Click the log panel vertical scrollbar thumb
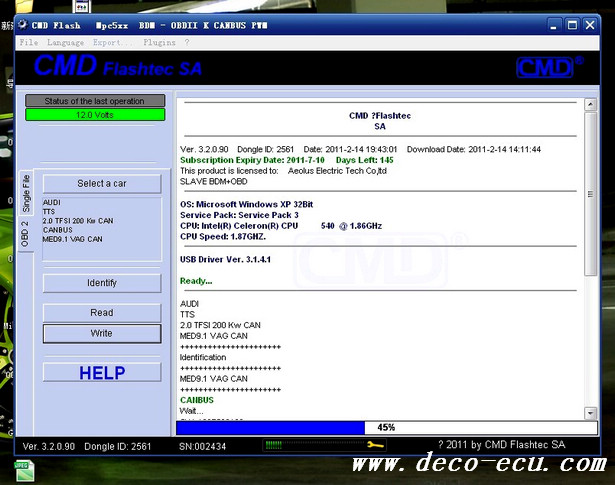The image size is (615, 485). 590,194
